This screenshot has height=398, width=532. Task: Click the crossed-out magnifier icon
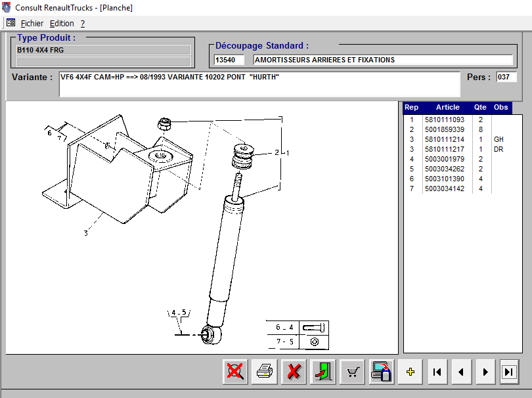(x=234, y=372)
